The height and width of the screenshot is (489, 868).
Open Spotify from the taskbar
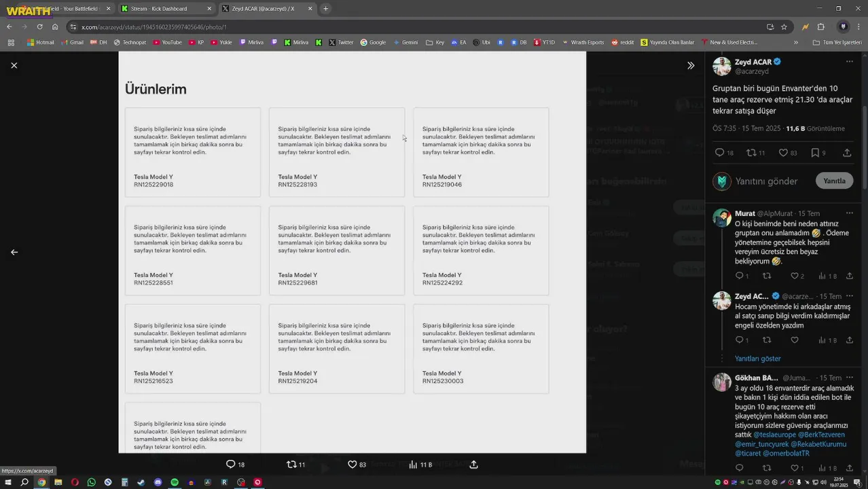click(x=175, y=482)
